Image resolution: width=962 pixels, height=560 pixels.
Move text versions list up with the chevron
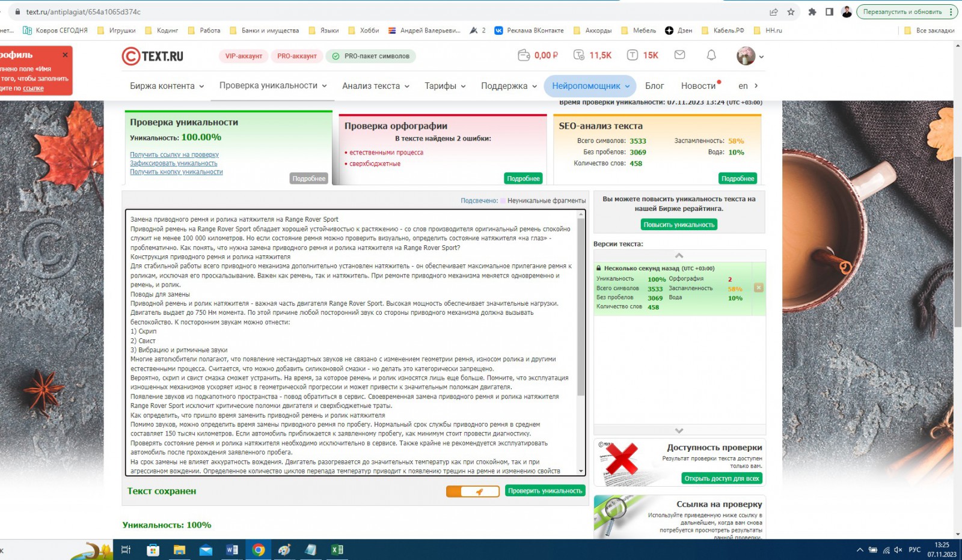[679, 255]
